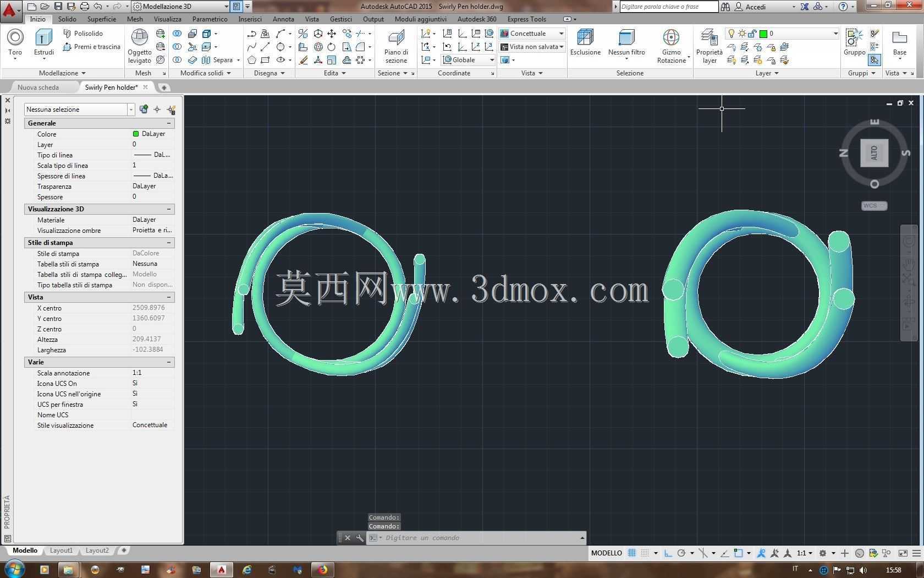Open the Express Tools tab
This screenshot has height=578, width=924.
(526, 19)
